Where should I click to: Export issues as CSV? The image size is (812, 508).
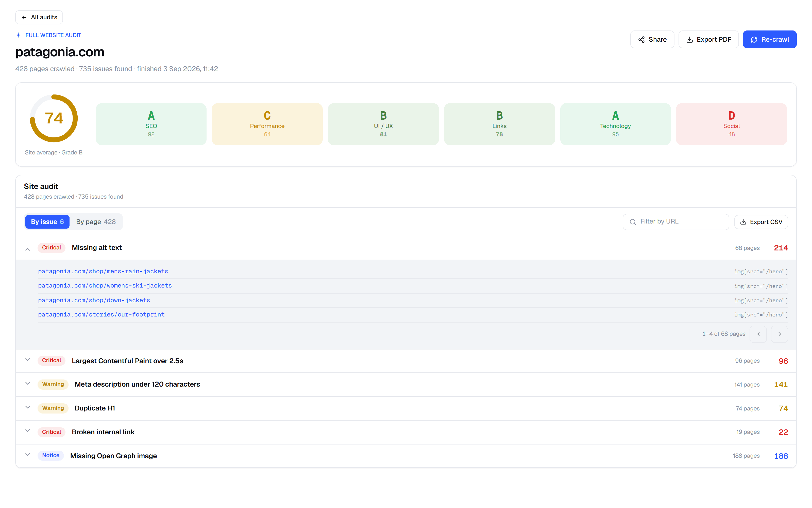pyautogui.click(x=761, y=222)
